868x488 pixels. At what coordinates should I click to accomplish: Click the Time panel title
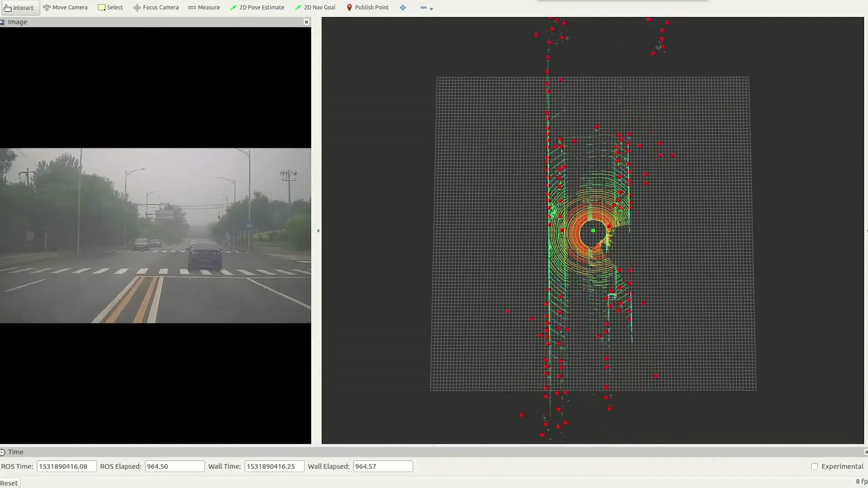(x=15, y=452)
